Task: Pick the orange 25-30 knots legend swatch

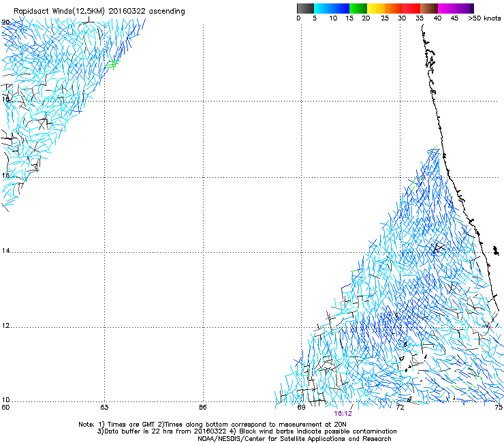Action: coord(394,8)
